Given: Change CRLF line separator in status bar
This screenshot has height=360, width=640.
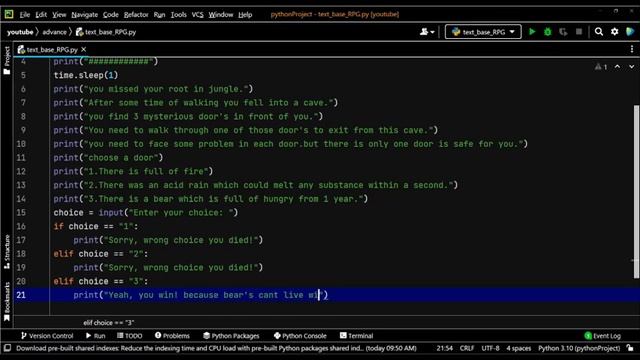Looking at the screenshot, I should pos(467,348).
